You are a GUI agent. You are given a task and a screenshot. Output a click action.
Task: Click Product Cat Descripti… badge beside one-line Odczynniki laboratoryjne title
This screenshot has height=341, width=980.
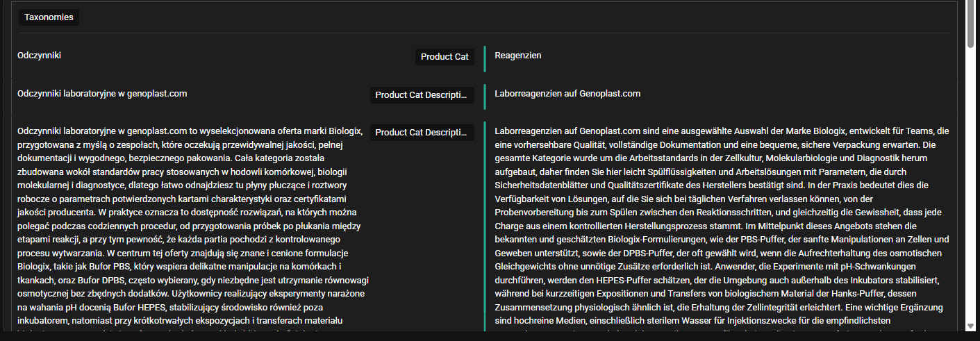click(x=422, y=94)
